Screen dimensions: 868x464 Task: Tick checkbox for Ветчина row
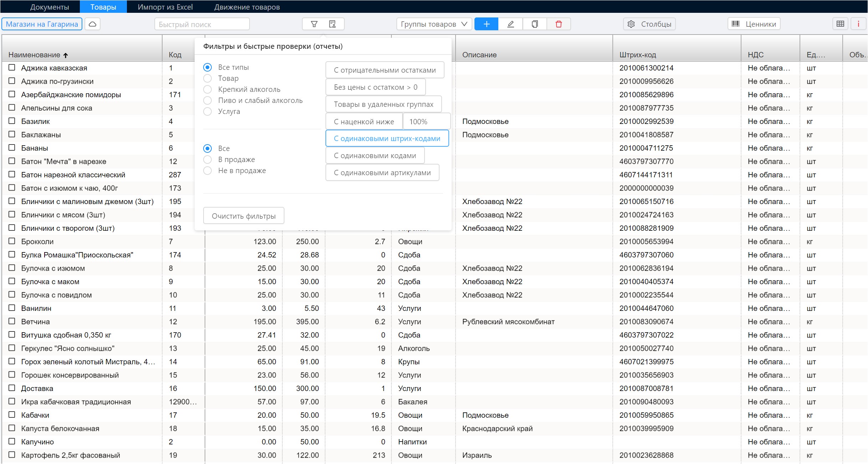(x=12, y=321)
